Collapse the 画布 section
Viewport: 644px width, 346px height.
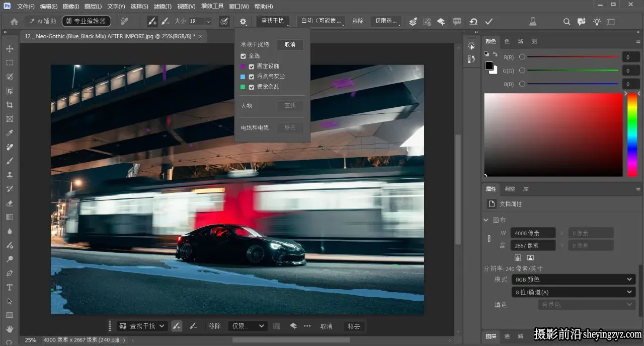pyautogui.click(x=486, y=220)
